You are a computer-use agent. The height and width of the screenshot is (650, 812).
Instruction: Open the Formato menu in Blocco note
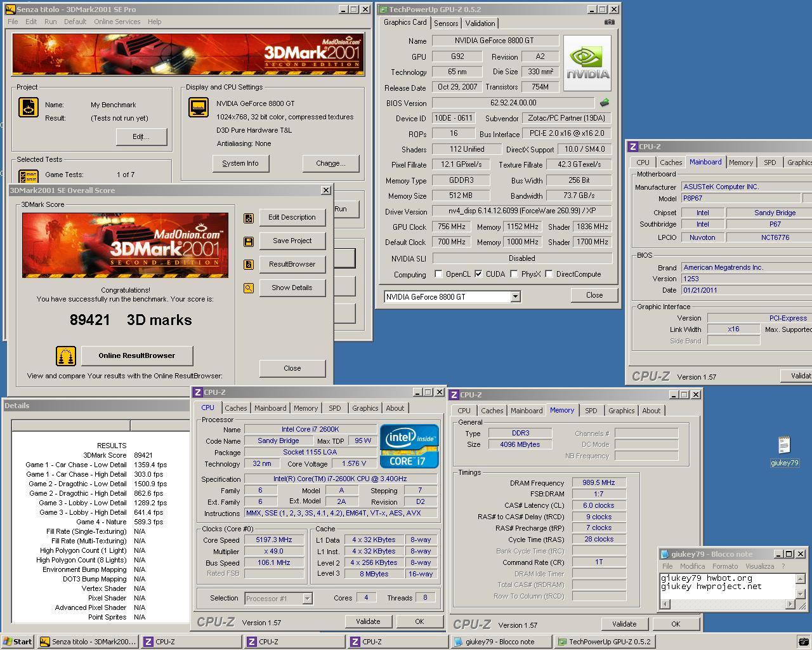(725, 566)
